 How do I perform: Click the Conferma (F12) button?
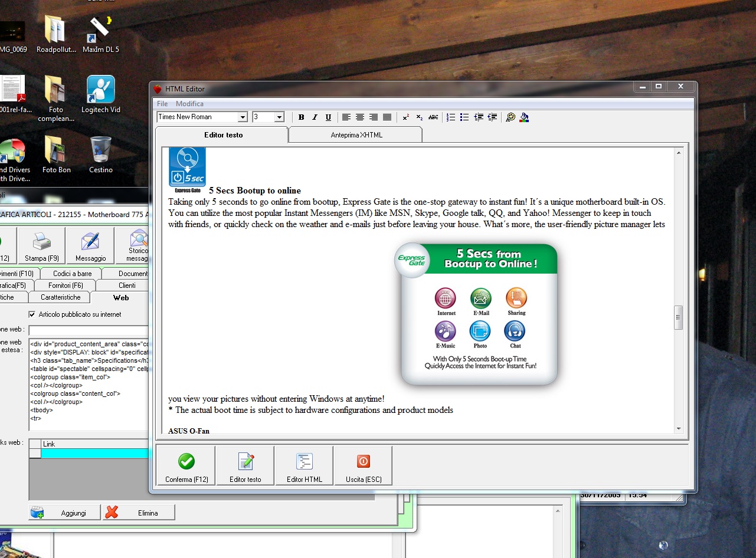(186, 465)
